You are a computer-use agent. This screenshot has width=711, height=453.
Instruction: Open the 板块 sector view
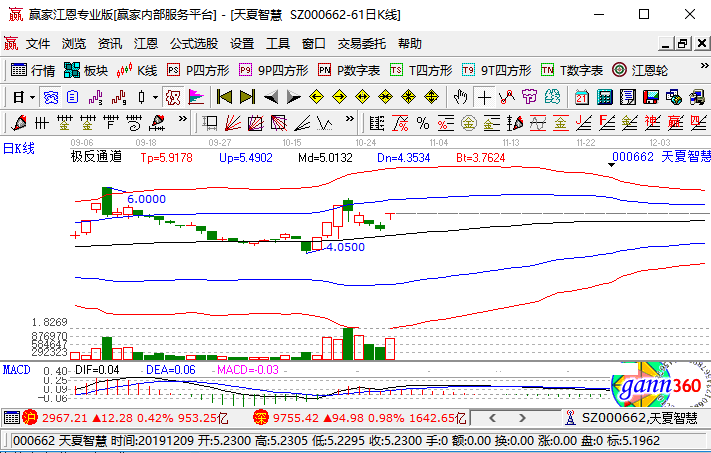[86, 70]
